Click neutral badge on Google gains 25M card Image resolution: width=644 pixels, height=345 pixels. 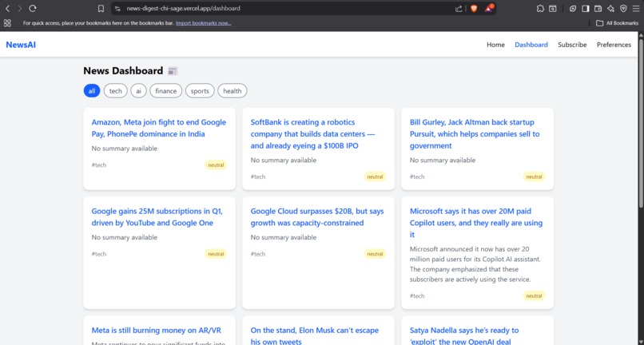point(216,254)
